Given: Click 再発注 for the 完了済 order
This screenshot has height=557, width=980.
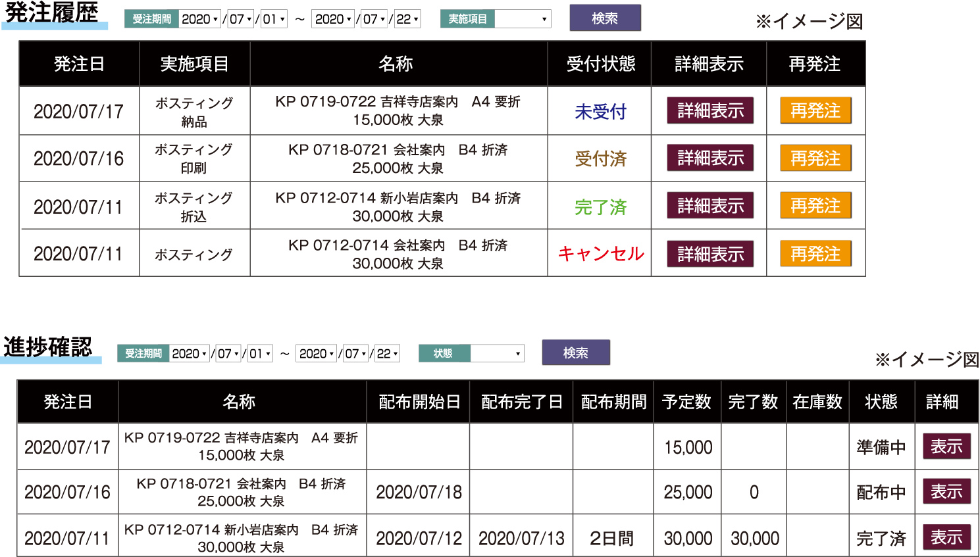Looking at the screenshot, I should coord(816,206).
